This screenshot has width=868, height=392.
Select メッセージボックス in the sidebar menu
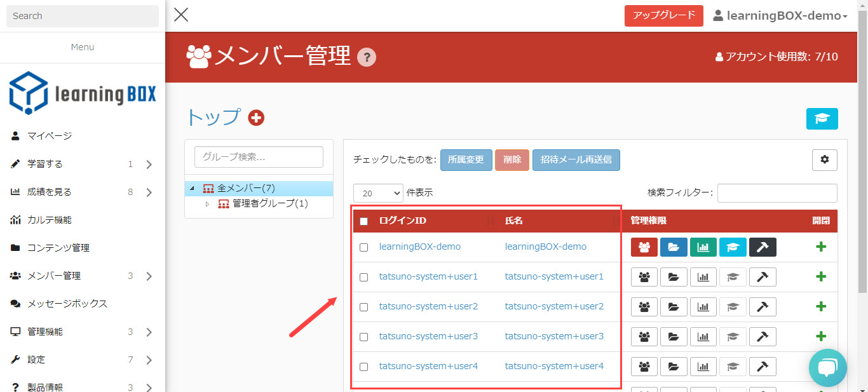[x=67, y=304]
